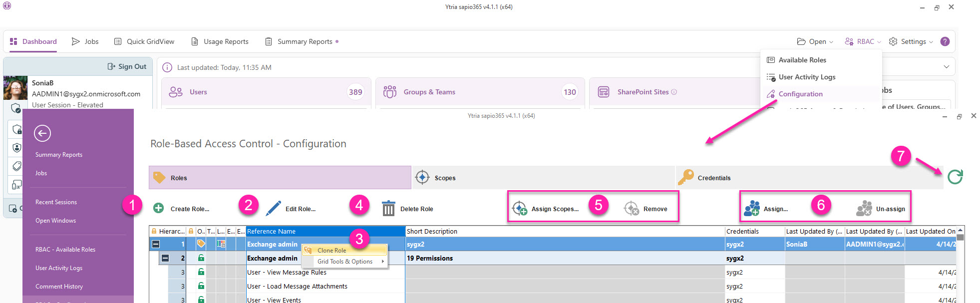
Task: Collapse the top-level Exchange admin row
Action: tap(156, 244)
